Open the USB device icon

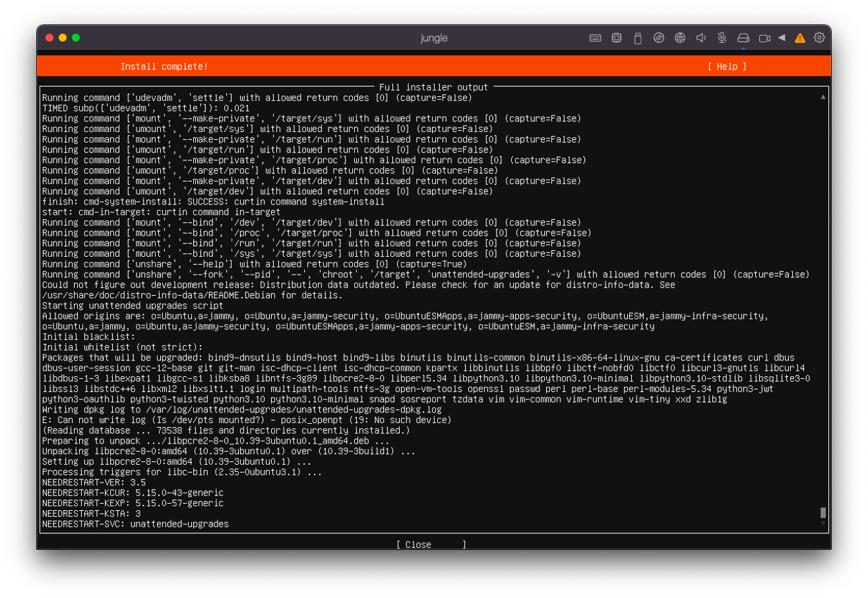637,38
